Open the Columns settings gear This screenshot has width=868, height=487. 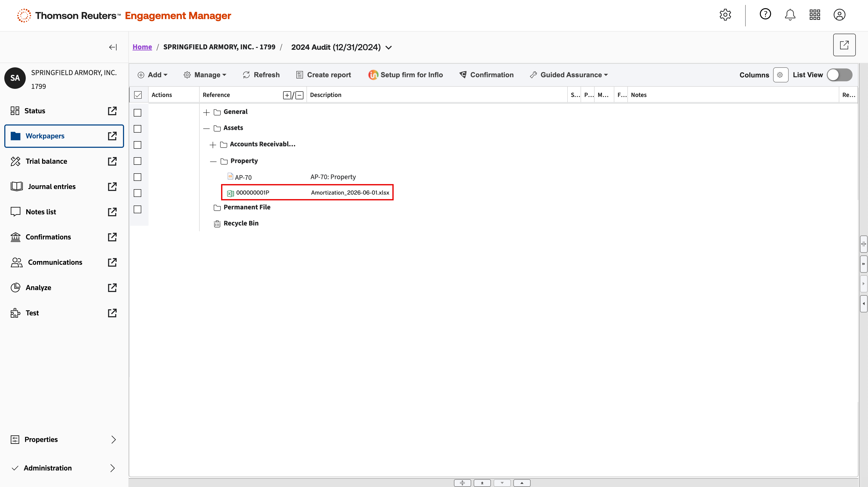point(780,75)
